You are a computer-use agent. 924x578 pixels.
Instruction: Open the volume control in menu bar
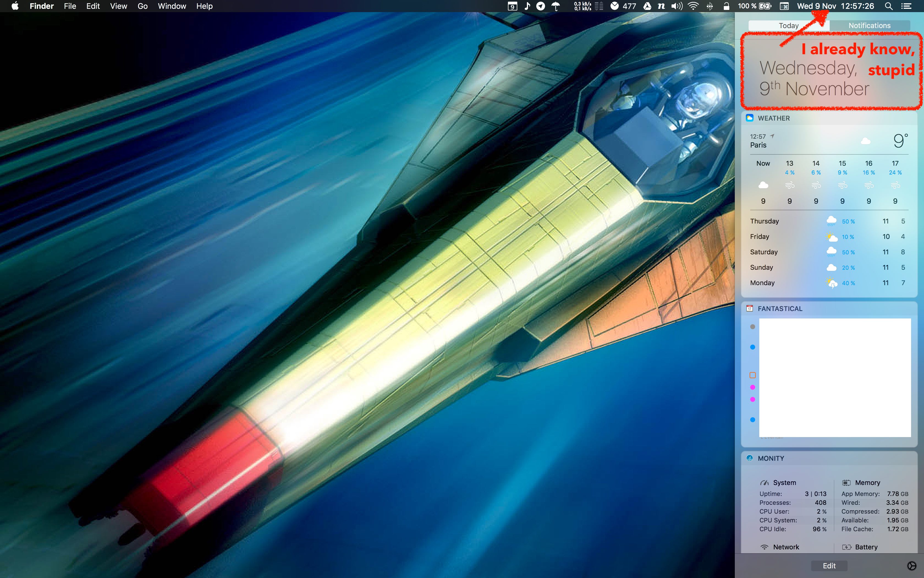677,6
